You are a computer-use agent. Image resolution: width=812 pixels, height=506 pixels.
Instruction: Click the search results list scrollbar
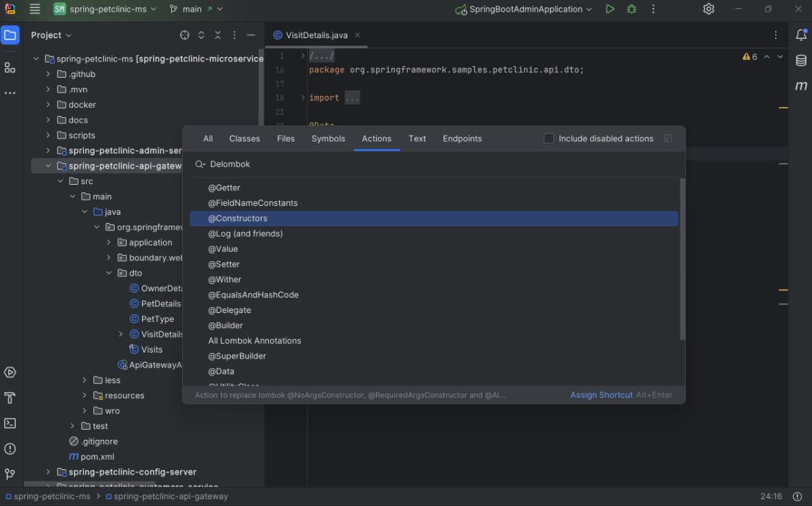[682, 259]
